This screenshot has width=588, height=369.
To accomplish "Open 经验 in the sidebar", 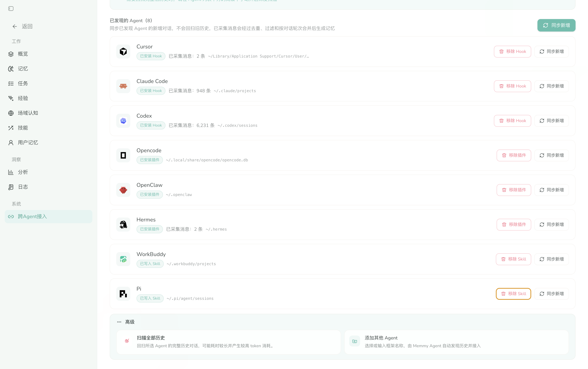I will point(48,98).
